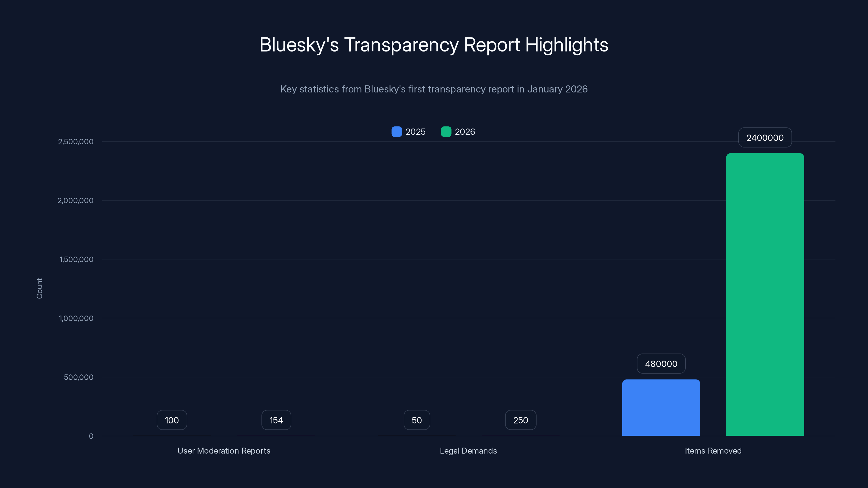Click the 0 y-axis tick
The width and height of the screenshot is (868, 488).
(91, 436)
